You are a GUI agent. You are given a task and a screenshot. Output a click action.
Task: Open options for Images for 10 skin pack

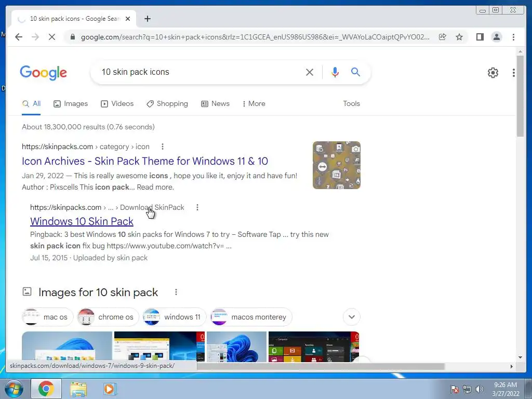pyautogui.click(x=176, y=292)
